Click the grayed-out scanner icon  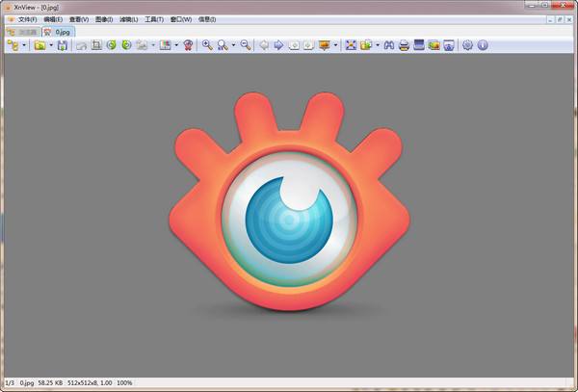point(82,45)
